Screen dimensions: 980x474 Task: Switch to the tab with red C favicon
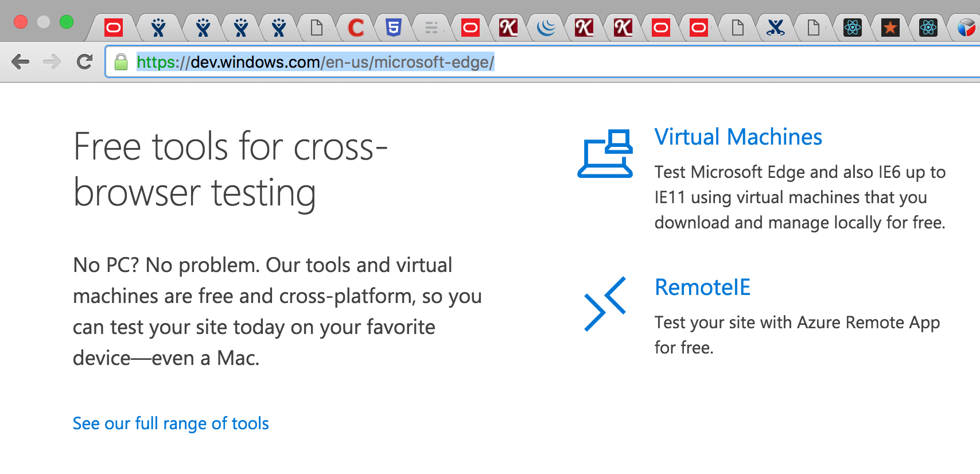point(356,27)
